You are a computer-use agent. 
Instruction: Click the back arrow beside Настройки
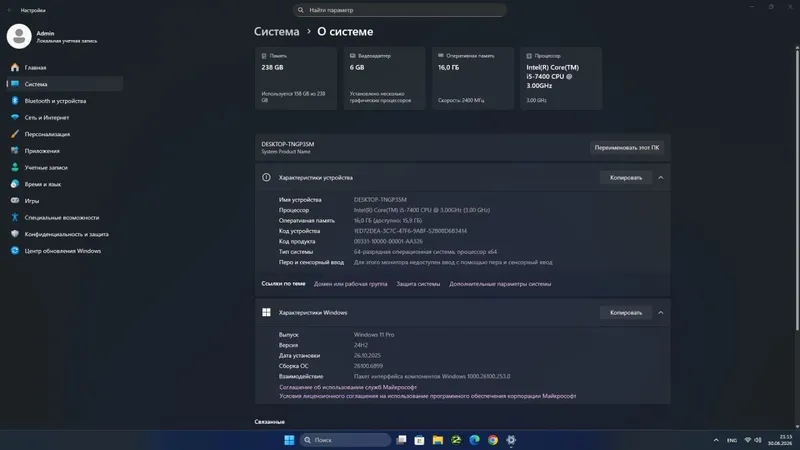pos(9,10)
